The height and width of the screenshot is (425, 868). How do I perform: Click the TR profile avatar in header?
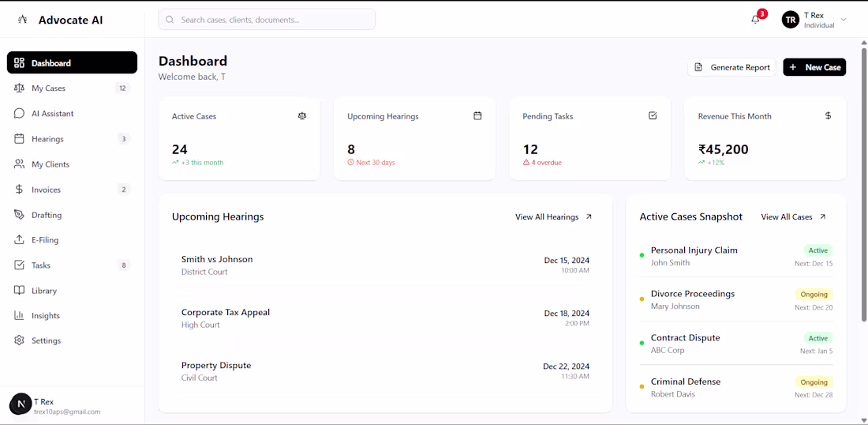[790, 20]
